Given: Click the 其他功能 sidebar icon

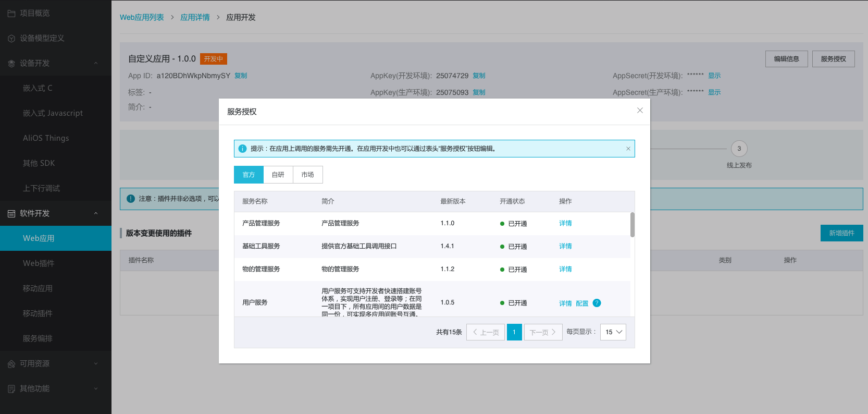Looking at the screenshot, I should point(11,388).
